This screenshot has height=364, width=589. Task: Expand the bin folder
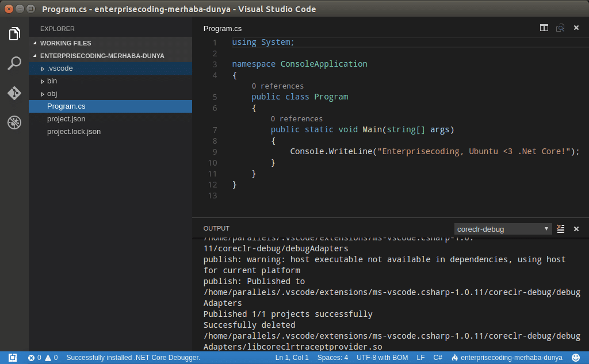pyautogui.click(x=110, y=81)
